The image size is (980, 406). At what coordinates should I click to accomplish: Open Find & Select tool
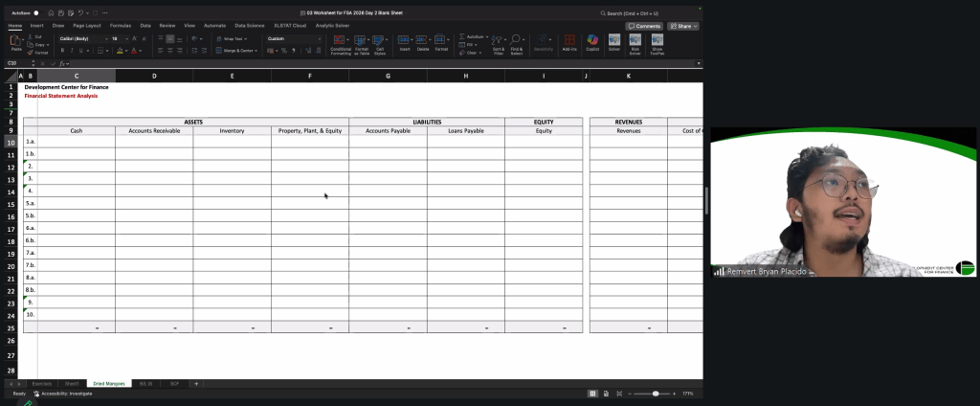517,43
